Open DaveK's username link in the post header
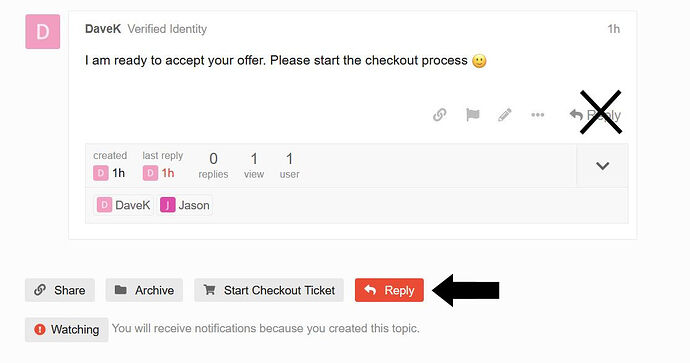 [x=103, y=29]
